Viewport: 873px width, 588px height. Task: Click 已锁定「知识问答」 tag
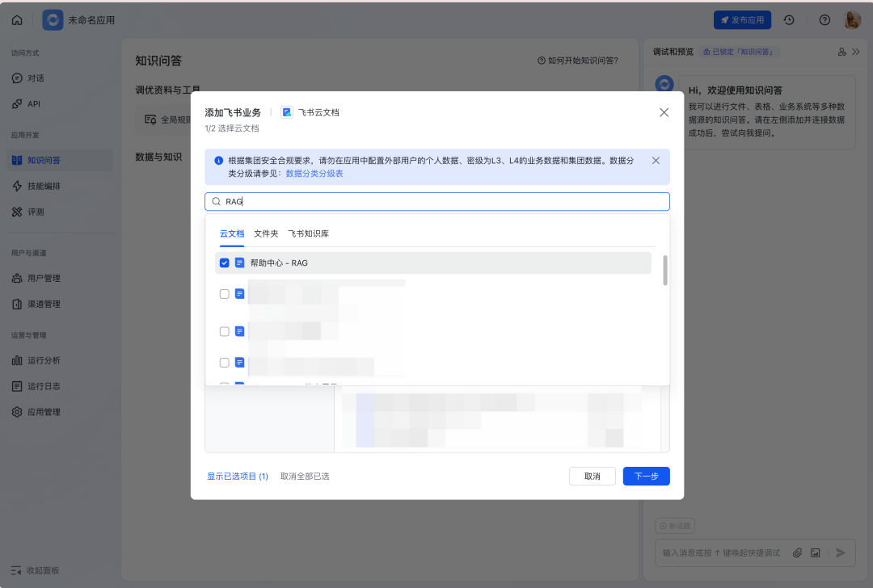(x=739, y=52)
